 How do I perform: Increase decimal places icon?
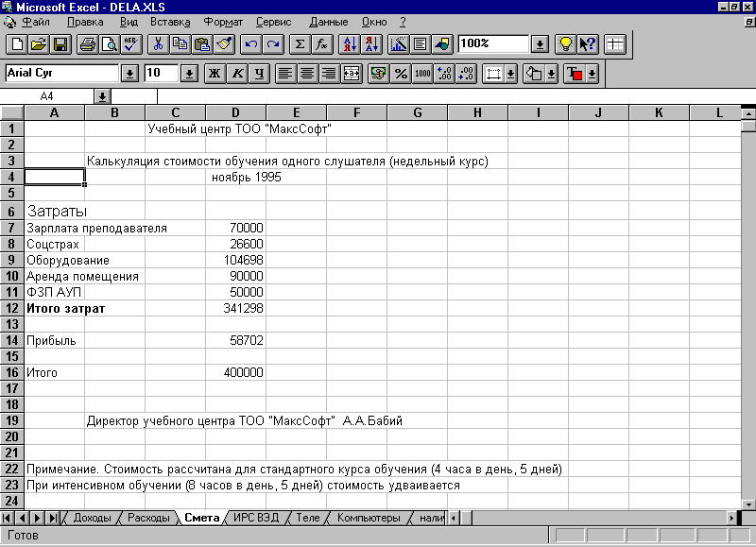click(444, 74)
